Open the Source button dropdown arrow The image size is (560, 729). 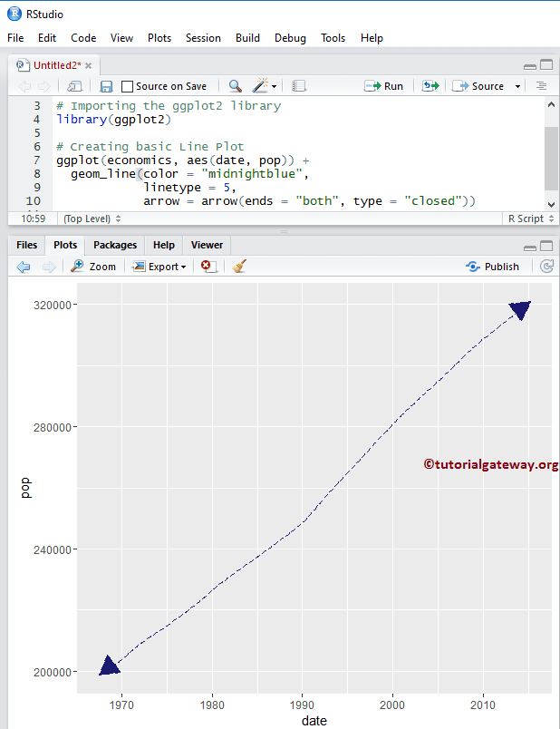[517, 86]
